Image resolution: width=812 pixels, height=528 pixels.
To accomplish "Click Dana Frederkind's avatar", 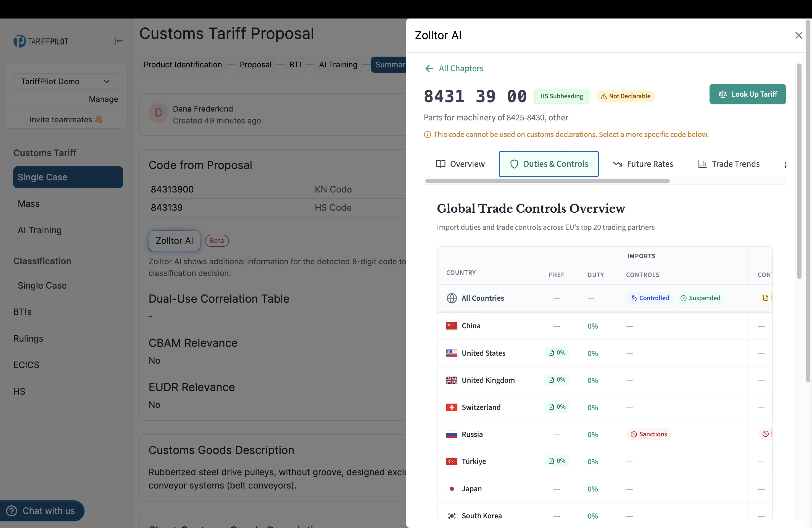I will 158,113.
